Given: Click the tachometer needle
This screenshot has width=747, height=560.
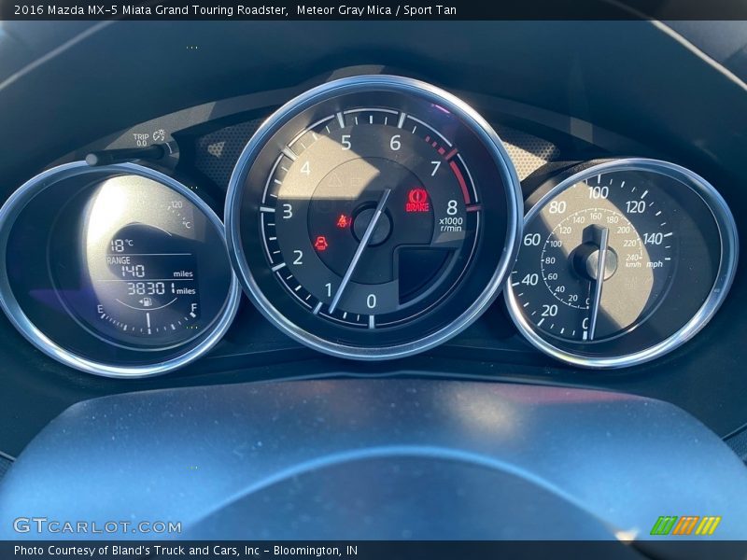Looking at the screenshot, I should [359, 252].
